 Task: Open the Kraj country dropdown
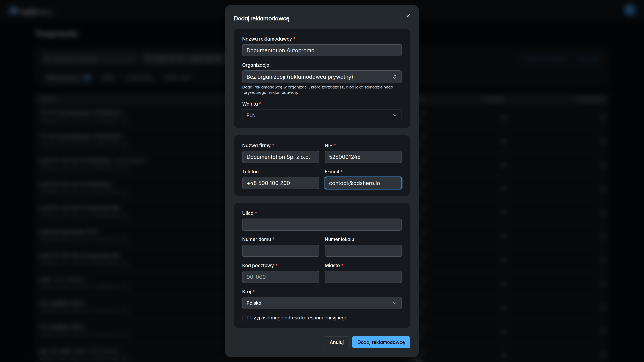tap(322, 303)
